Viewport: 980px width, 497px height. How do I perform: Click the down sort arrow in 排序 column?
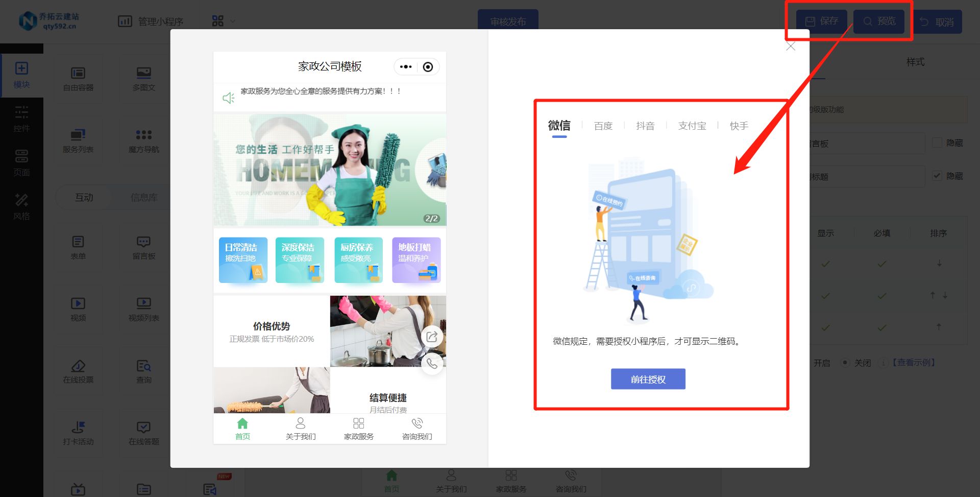pos(939,264)
